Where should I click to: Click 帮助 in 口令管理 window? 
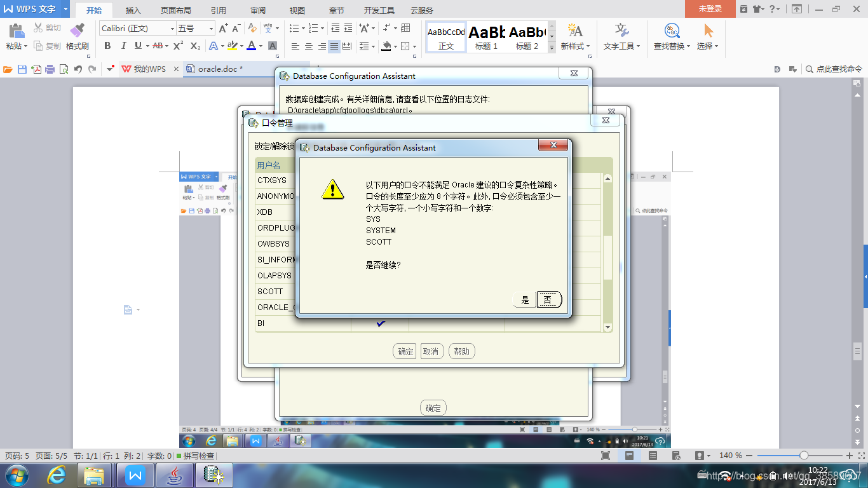tap(462, 351)
